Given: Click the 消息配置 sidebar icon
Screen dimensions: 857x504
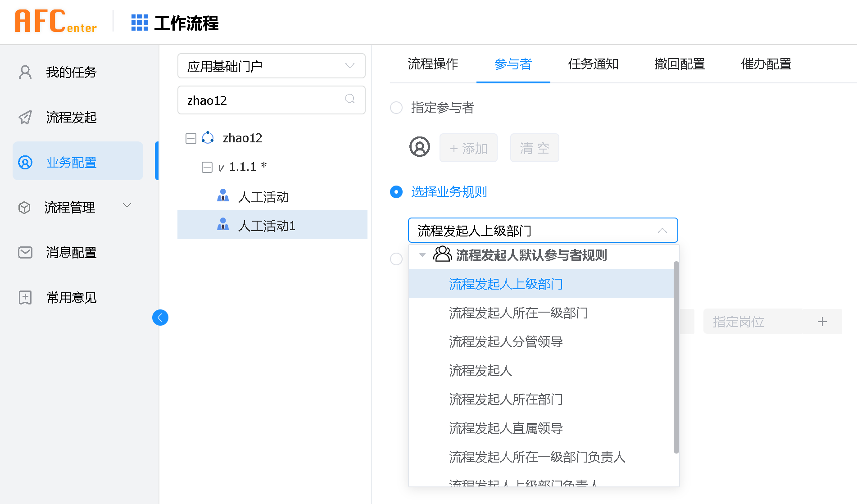Looking at the screenshot, I should coord(25,252).
